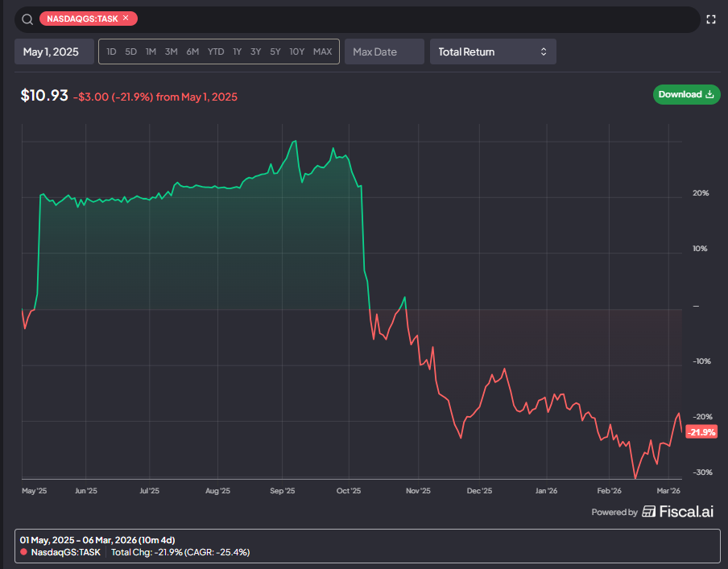Click the -20% y-axis label
The width and height of the screenshot is (728, 569).
coord(702,417)
